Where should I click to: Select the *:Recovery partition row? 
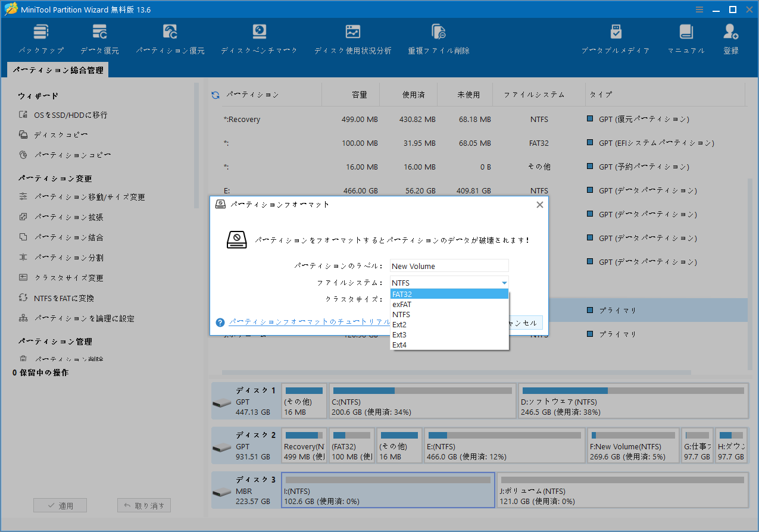[479, 120]
